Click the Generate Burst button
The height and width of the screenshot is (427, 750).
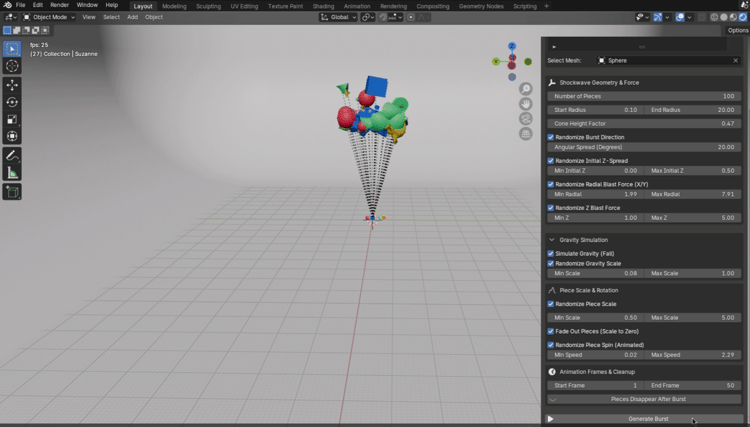644,419
